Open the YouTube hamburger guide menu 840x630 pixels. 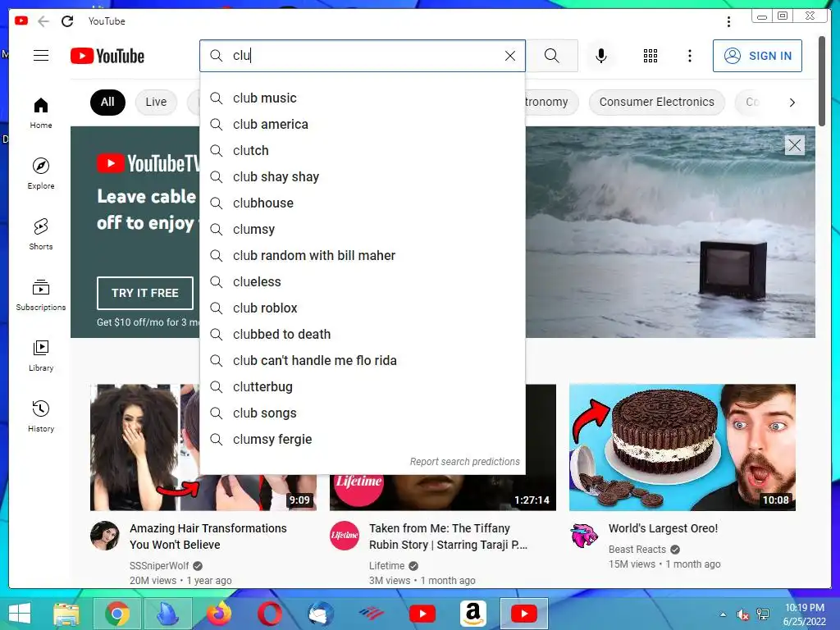point(41,56)
